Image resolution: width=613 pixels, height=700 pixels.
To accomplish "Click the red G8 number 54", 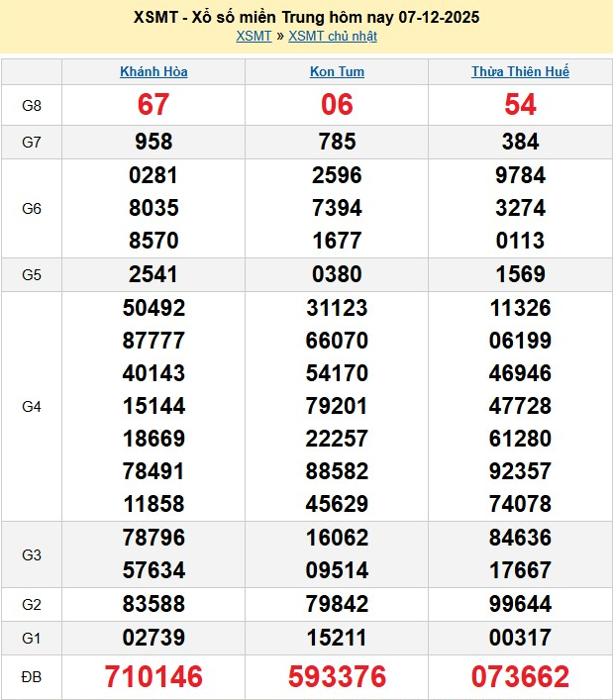I will point(520,105).
